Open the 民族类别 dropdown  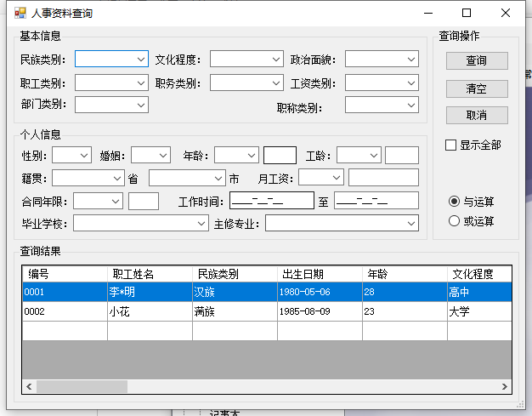(x=111, y=60)
